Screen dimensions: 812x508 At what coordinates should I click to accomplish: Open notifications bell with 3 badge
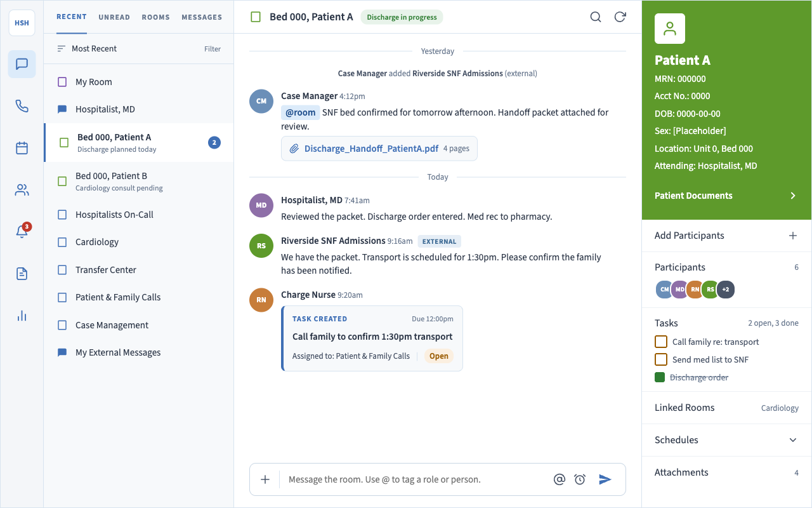pyautogui.click(x=22, y=232)
